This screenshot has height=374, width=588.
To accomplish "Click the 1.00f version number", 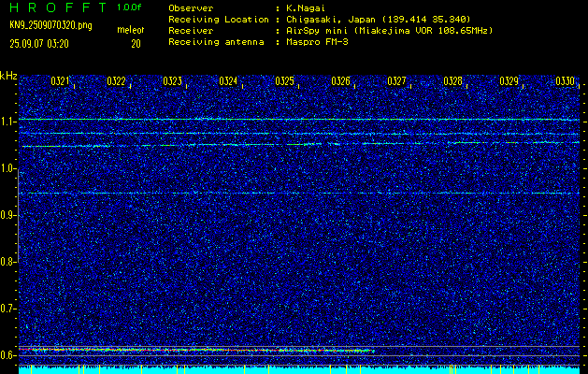I will (x=129, y=7).
